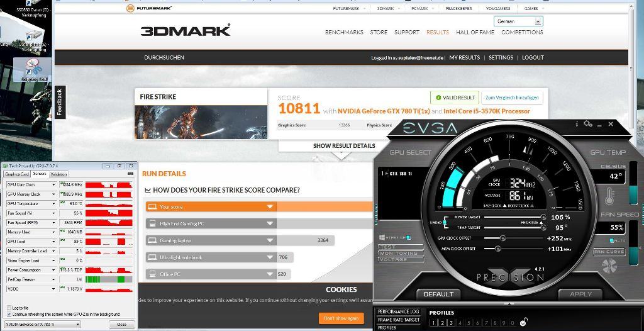Dismiss cookies with Don't show again
This screenshot has height=331, width=644.
pos(341,318)
